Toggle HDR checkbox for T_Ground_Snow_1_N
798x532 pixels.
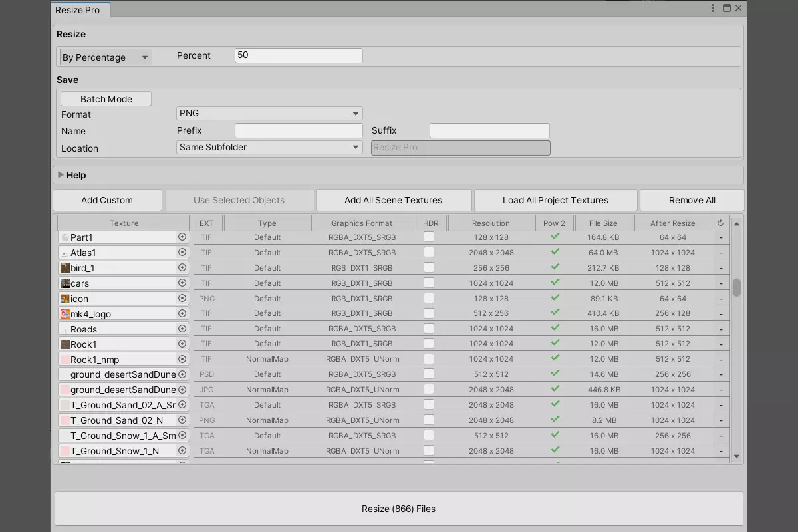coord(429,450)
